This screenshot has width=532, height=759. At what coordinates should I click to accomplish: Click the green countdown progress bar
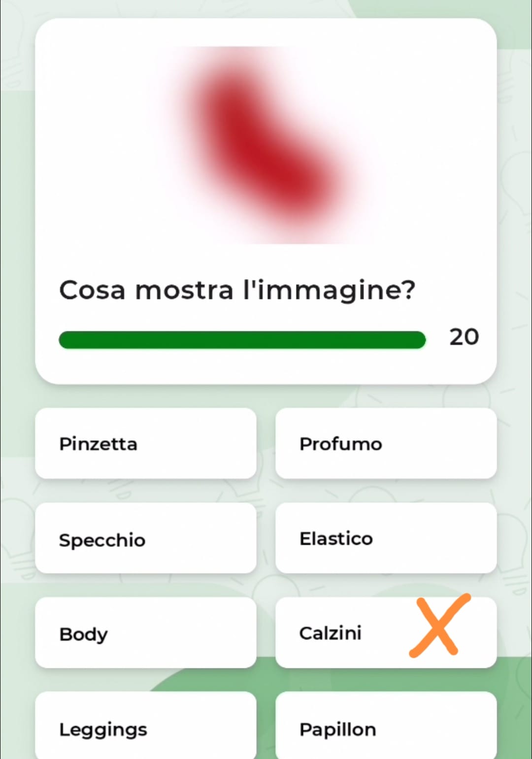242,340
